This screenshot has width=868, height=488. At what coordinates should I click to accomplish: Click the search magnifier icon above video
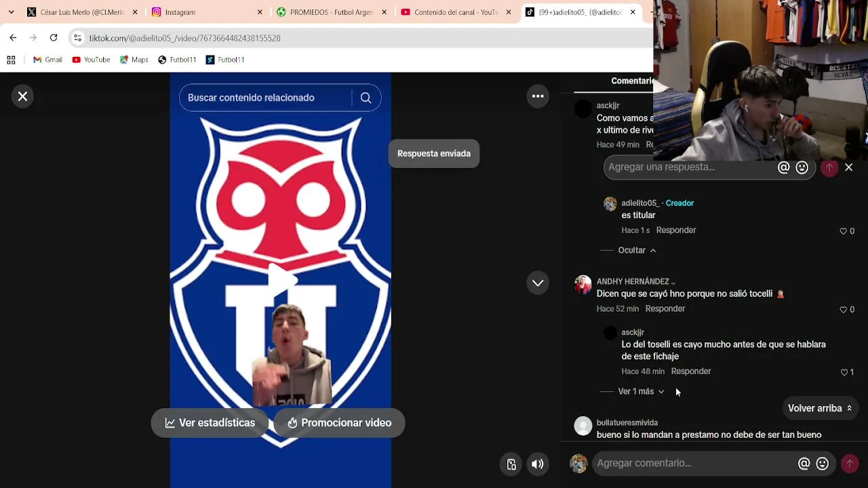coord(366,98)
